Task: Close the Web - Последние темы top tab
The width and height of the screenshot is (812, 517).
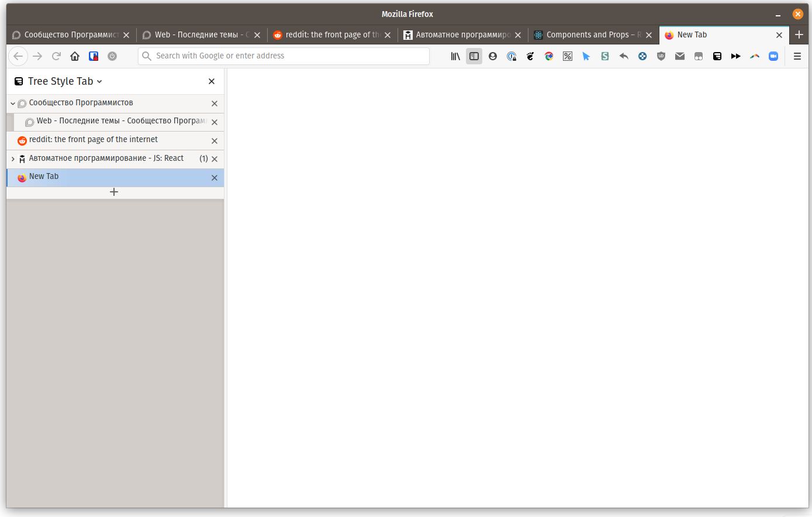Action: [257, 35]
